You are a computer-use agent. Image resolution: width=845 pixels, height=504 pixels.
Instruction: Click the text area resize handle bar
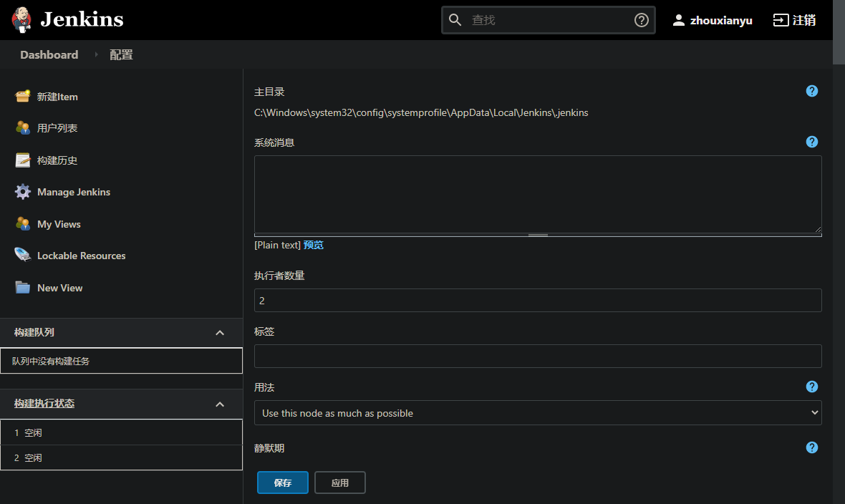[538, 235]
